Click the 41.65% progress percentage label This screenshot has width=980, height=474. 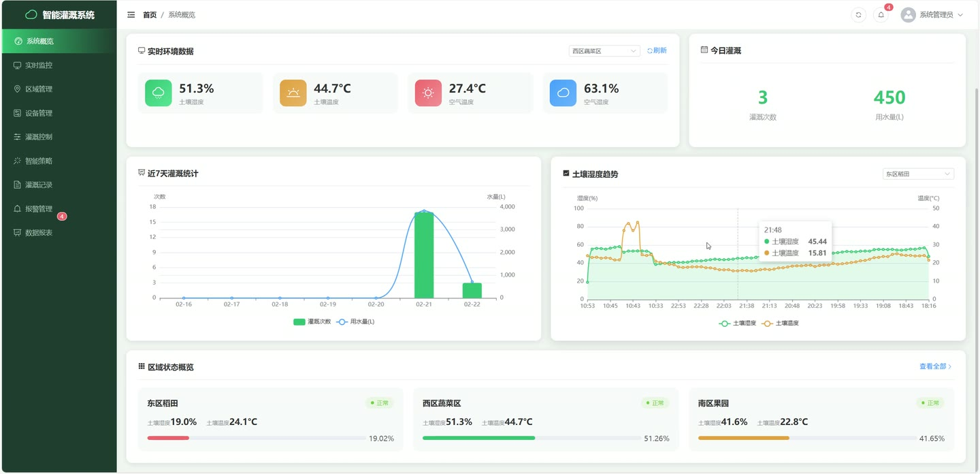tap(932, 439)
